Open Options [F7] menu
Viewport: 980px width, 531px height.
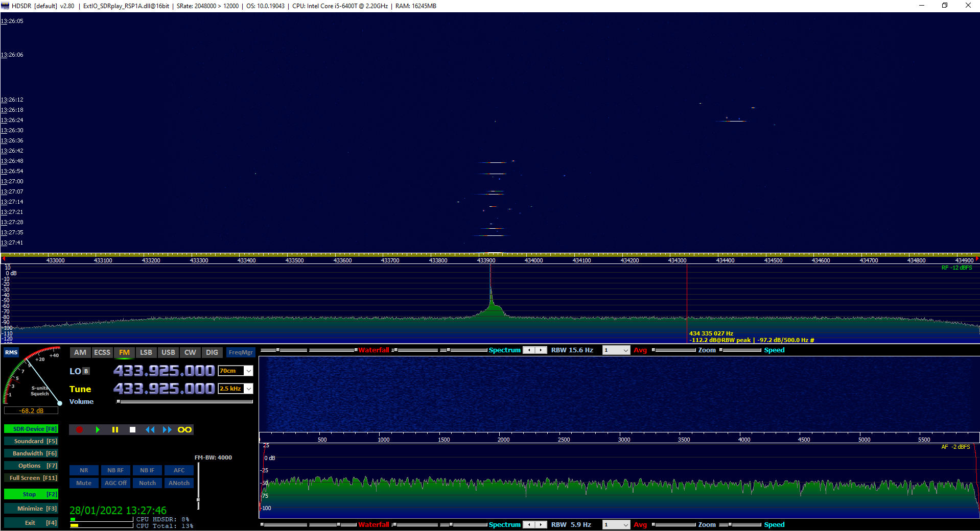coord(31,466)
